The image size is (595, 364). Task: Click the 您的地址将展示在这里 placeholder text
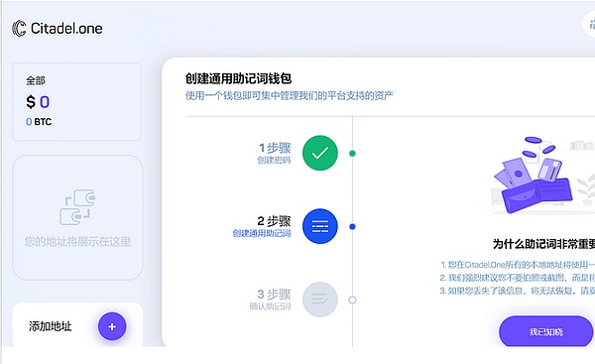(x=77, y=242)
